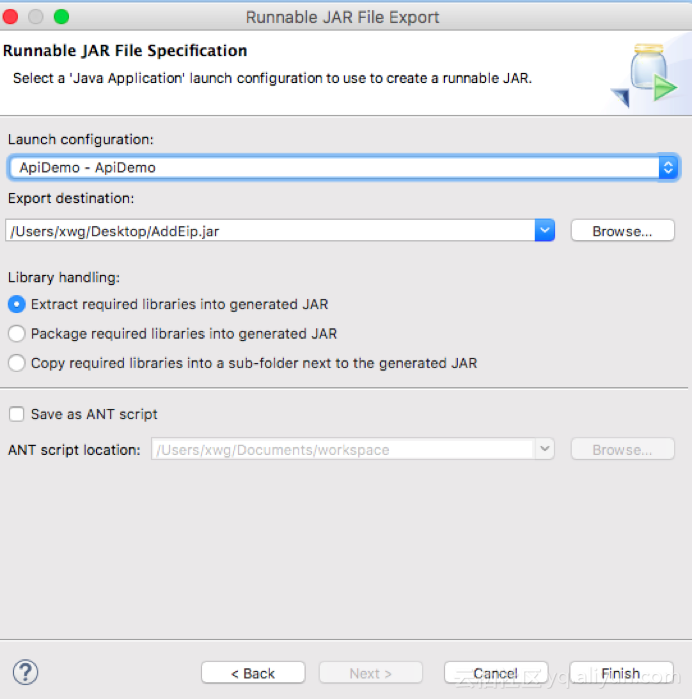
Task: Click the ANT script location text field
Action: [x=343, y=449]
